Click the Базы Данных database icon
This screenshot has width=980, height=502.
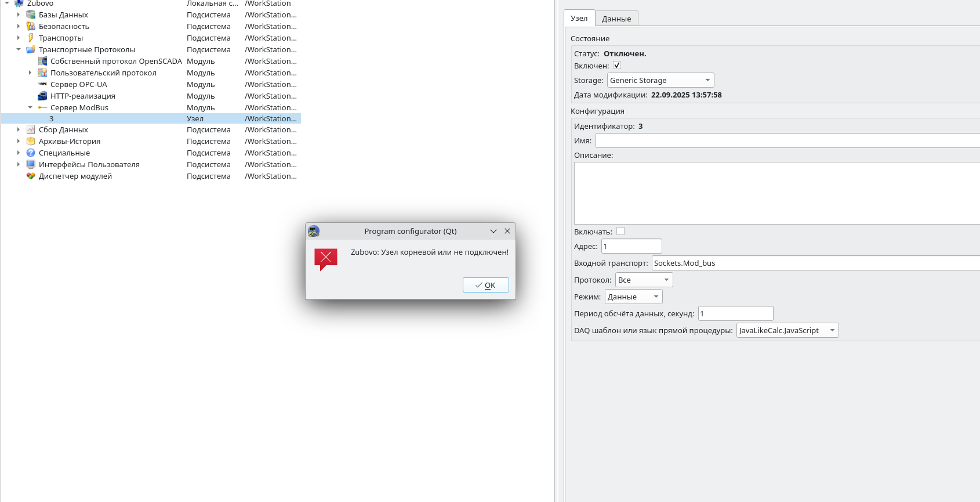pos(31,15)
